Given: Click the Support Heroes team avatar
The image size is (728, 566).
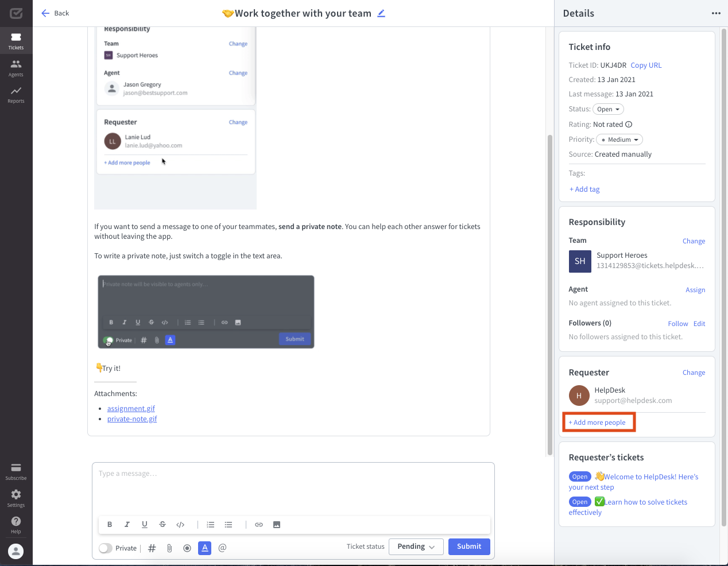Looking at the screenshot, I should [x=580, y=261].
